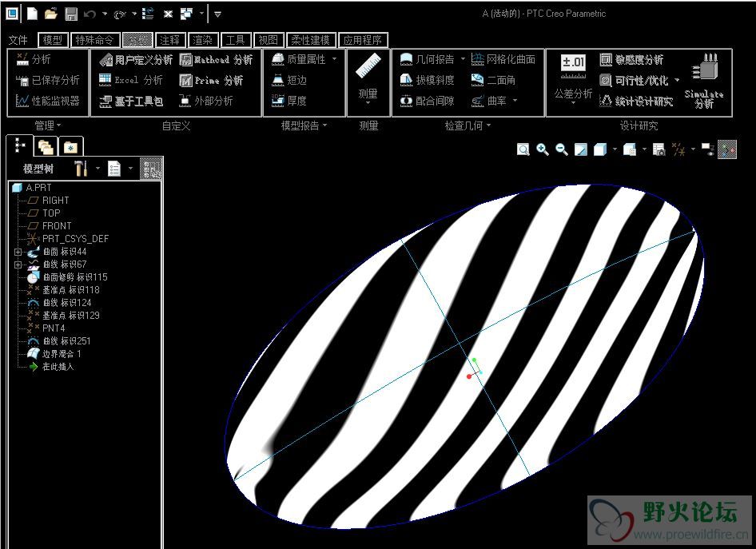
Task: Expand the Feasibility/Optimization (可行性/优化) dropdown
Action: [677, 80]
